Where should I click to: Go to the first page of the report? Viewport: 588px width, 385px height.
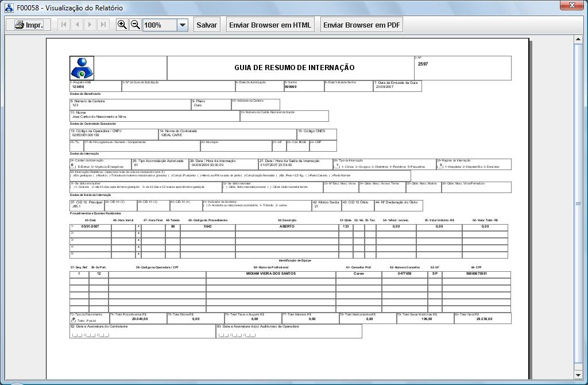tap(64, 25)
